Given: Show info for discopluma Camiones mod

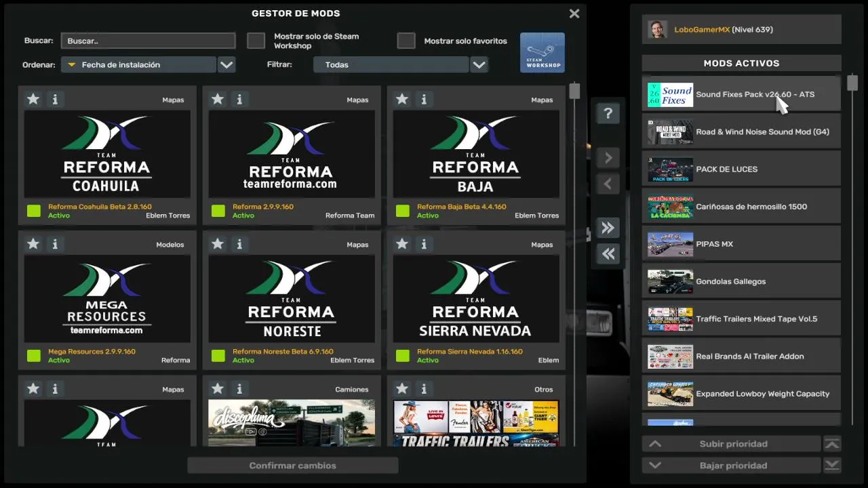Looking at the screenshot, I should 239,389.
